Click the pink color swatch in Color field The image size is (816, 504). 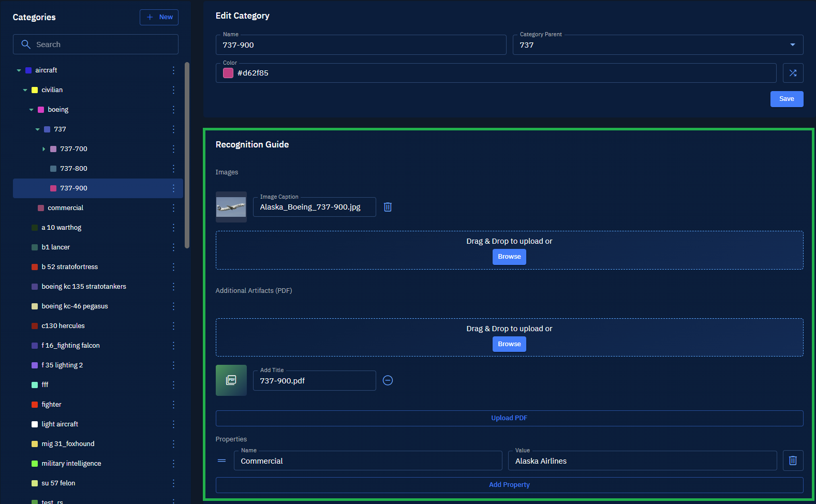228,73
